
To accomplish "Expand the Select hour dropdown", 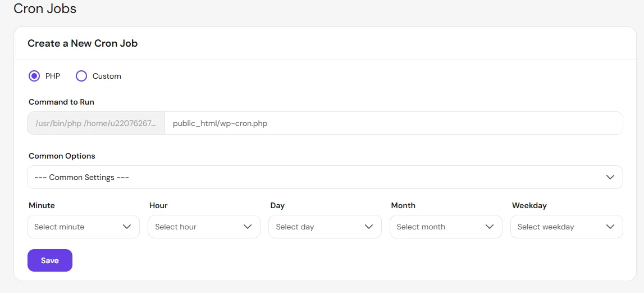I will 204,227.
